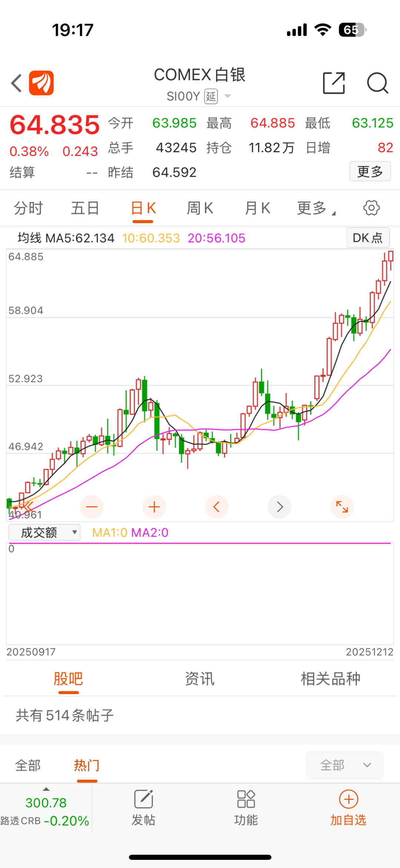Open the 全部 filter dropdown
Viewport: 400px width, 868px height.
tap(344, 765)
